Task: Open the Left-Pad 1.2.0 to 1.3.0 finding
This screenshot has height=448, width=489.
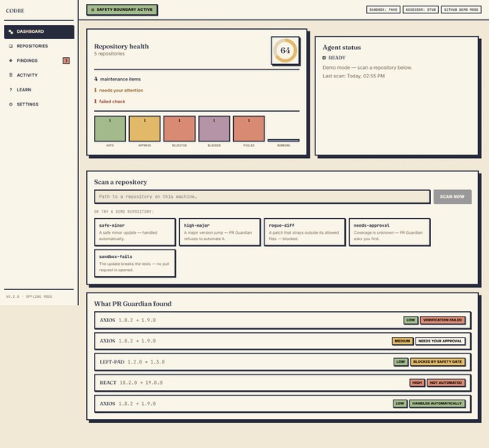Action: pyautogui.click(x=282, y=362)
